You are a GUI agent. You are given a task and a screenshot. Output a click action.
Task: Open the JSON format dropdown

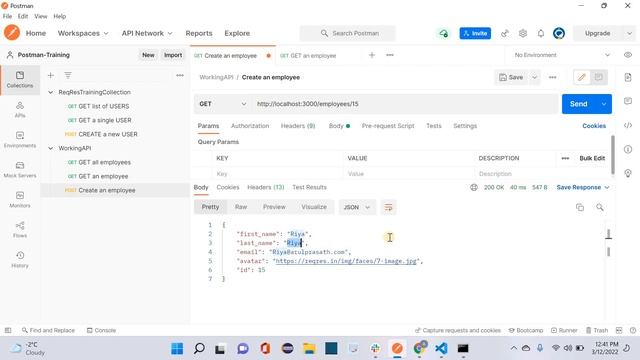(356, 207)
